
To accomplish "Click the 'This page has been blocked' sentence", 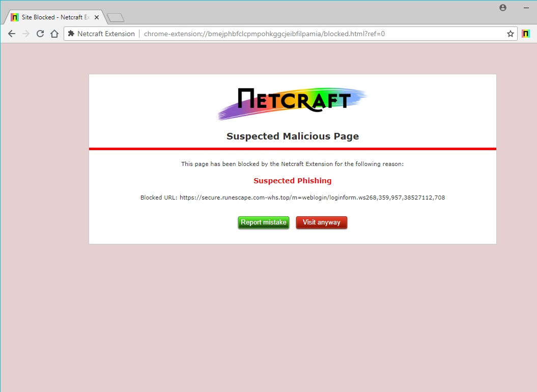I will tap(293, 164).
